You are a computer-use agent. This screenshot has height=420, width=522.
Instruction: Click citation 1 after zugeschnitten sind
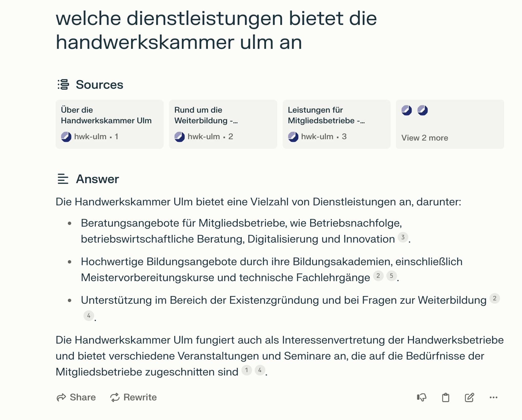[x=247, y=370]
